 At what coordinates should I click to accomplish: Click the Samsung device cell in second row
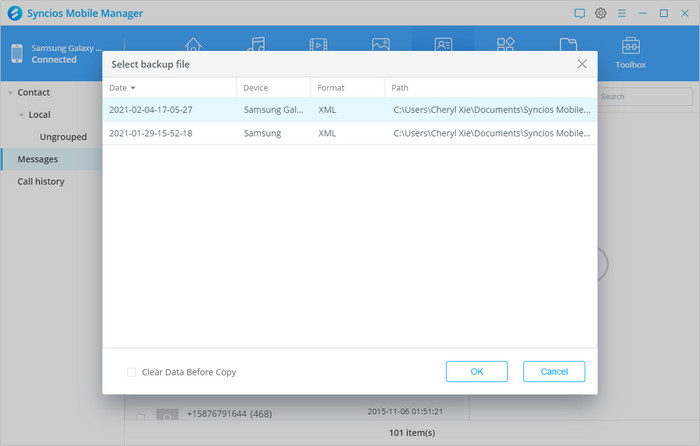(x=262, y=133)
